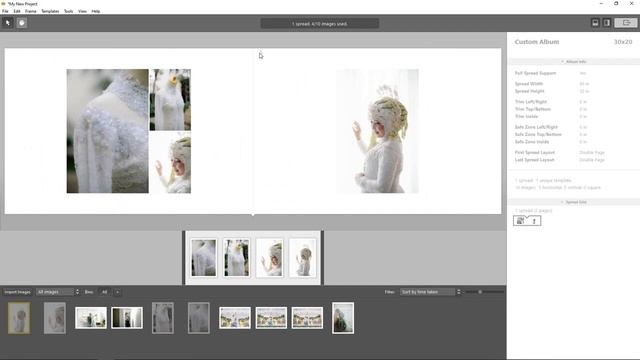Click the Spread Height label
This screenshot has height=360, width=640.
(x=529, y=91)
